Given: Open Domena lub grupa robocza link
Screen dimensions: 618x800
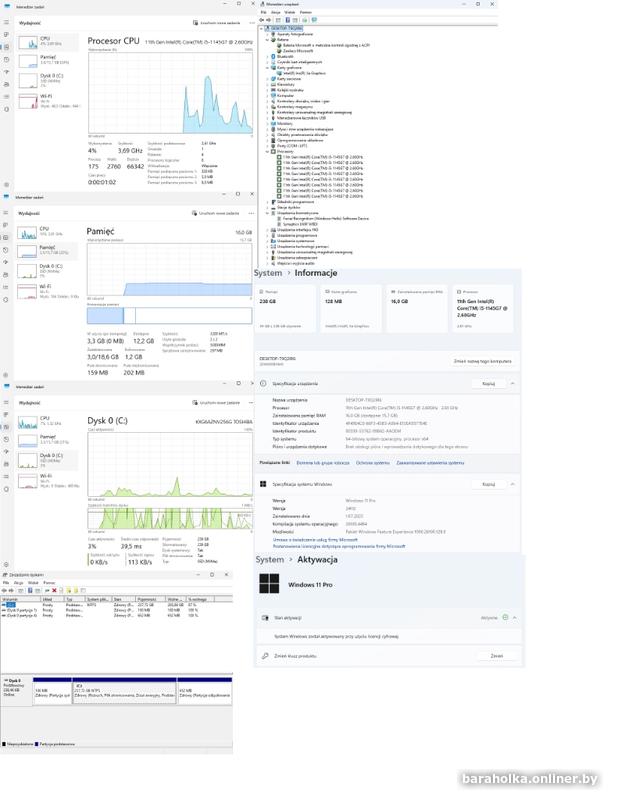Looking at the screenshot, I should coord(323,463).
